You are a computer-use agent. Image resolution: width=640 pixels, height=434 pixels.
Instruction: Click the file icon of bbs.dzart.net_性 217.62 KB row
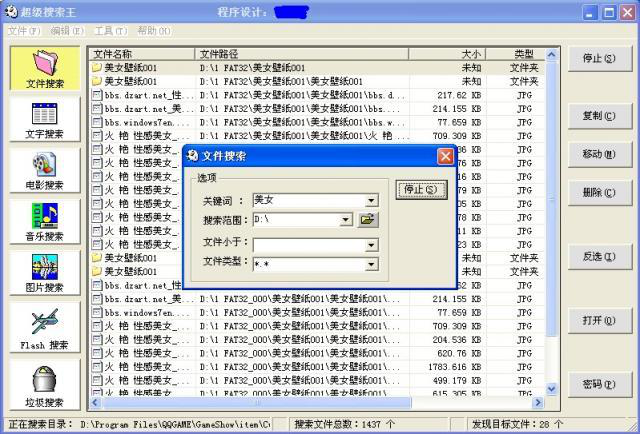(97, 95)
